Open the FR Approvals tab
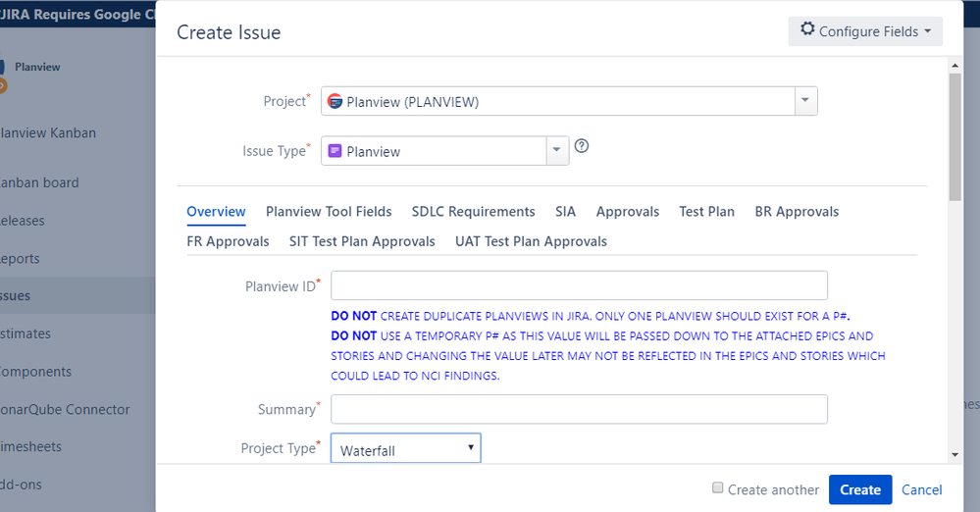The height and width of the screenshot is (512, 980). [229, 241]
